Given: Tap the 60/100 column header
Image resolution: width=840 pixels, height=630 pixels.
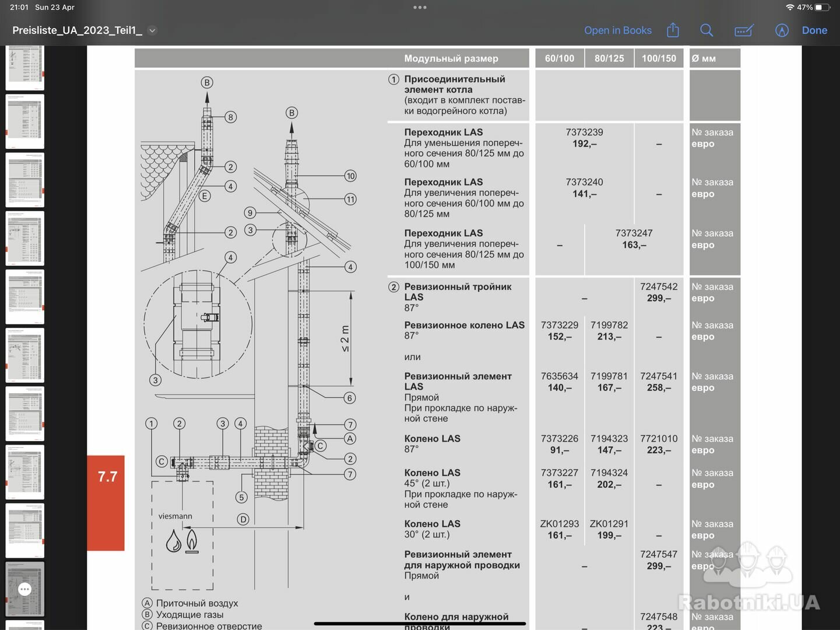Looking at the screenshot, I should coord(560,58).
